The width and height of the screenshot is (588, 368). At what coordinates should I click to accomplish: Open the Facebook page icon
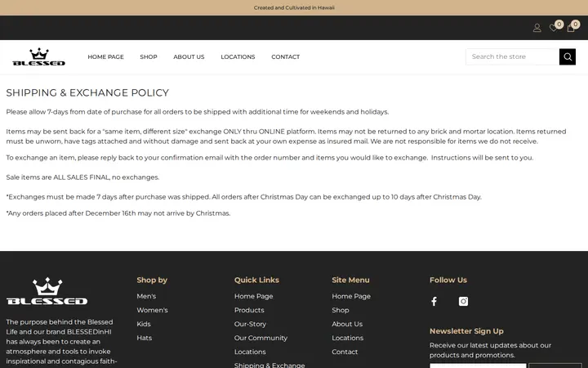434,301
